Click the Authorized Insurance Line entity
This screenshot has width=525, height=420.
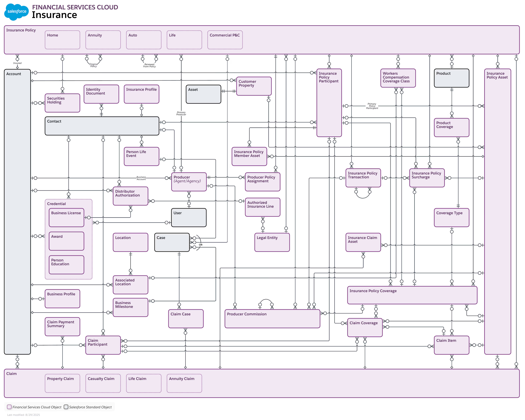(x=263, y=207)
